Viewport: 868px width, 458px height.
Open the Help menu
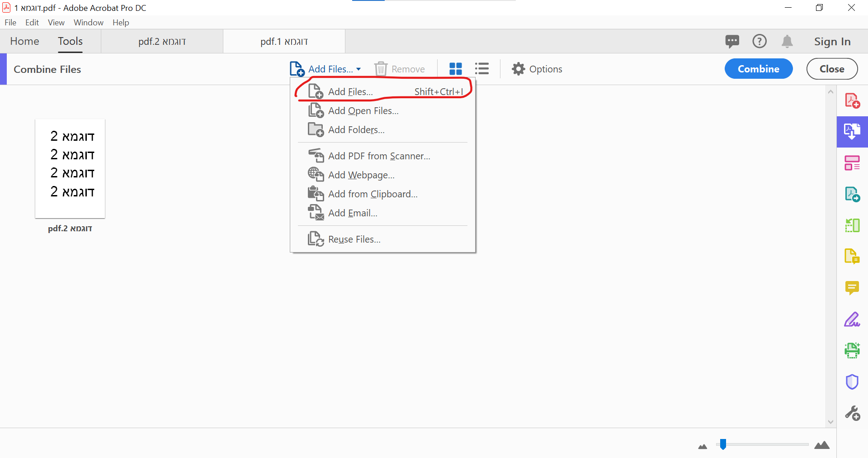(121, 23)
